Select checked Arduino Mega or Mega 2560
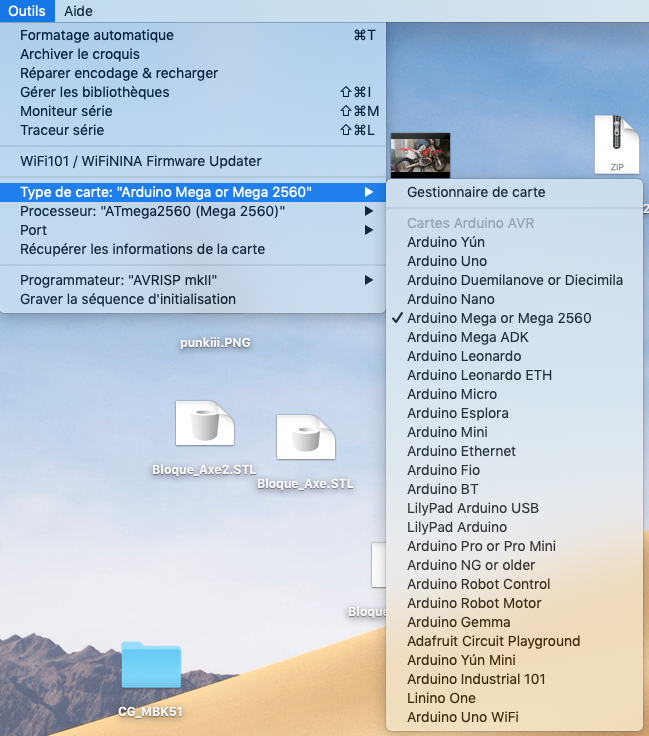 514,318
